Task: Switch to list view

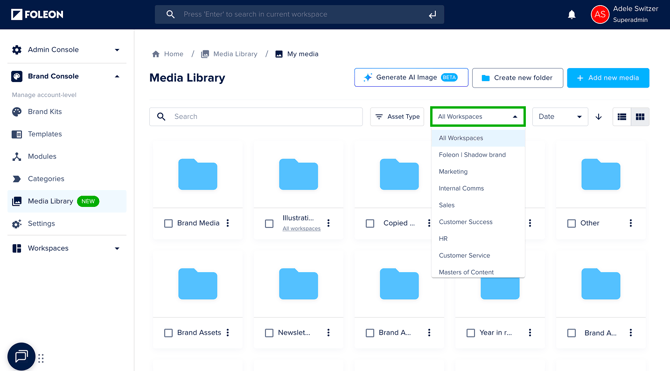Action: click(x=622, y=117)
